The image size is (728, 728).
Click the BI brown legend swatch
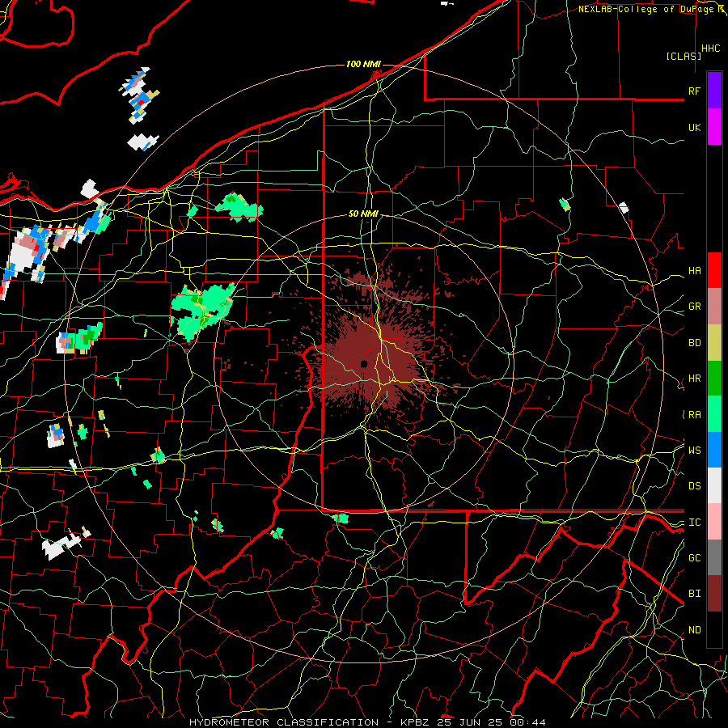coord(714,594)
